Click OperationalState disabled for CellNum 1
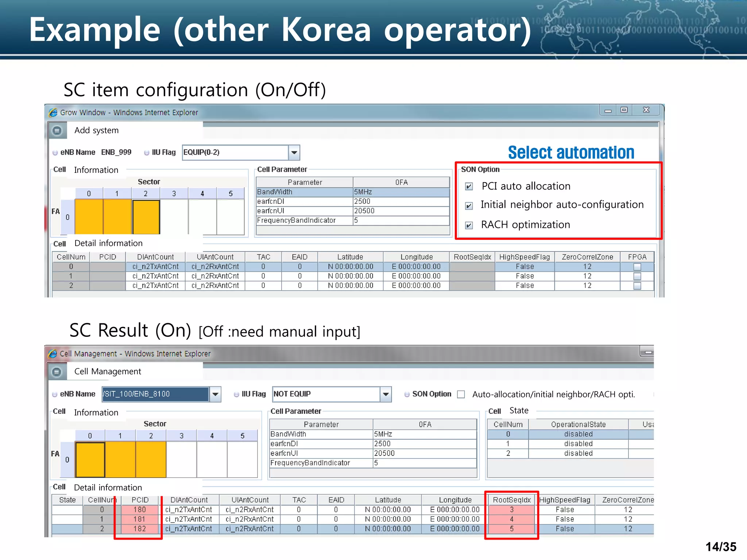This screenshot has width=747, height=560. [578, 444]
